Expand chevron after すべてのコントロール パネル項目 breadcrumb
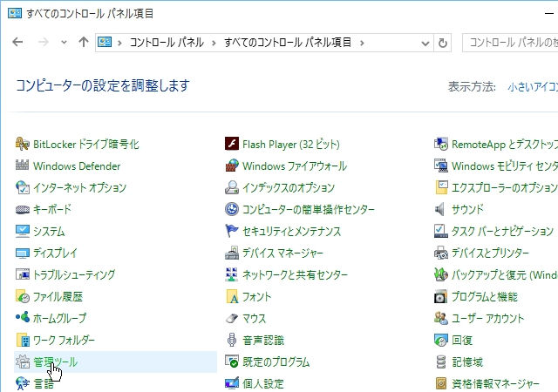This screenshot has width=558, height=392. click(362, 43)
